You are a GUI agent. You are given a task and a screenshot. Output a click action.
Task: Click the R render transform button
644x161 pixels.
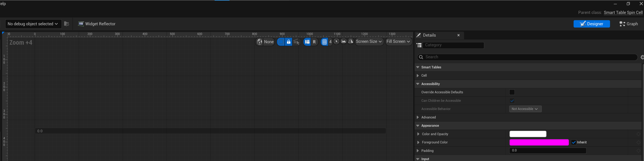pyautogui.click(x=314, y=41)
